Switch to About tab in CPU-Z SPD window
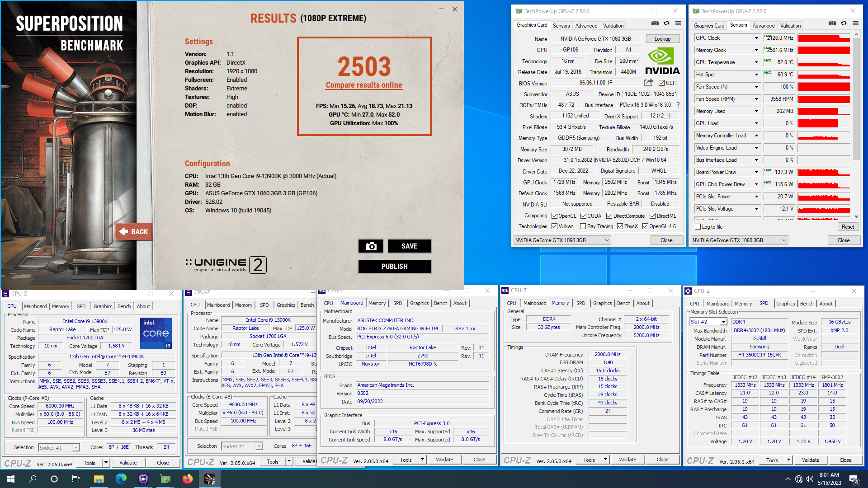 click(826, 304)
